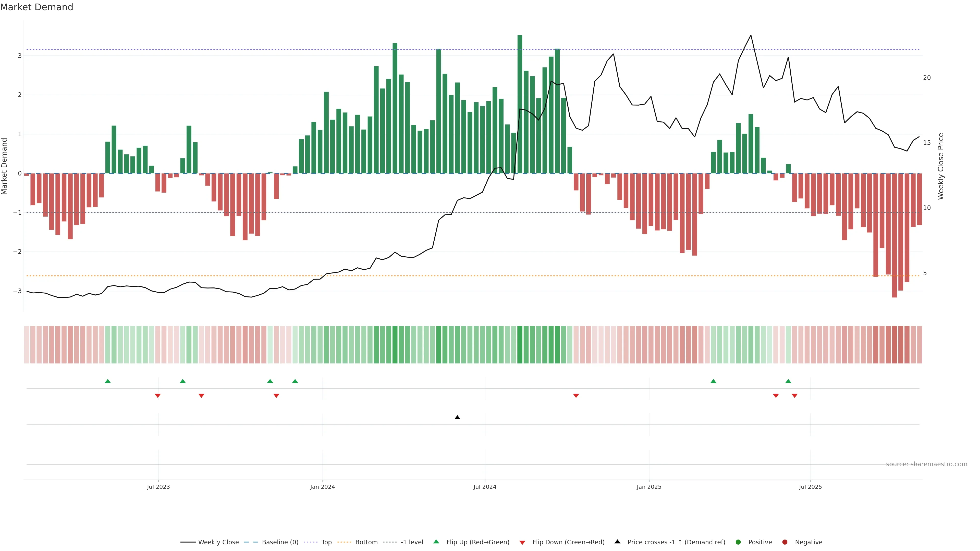The height and width of the screenshot is (551, 980).
Task: Click the Jul 2025 x-axis label
Action: (810, 487)
